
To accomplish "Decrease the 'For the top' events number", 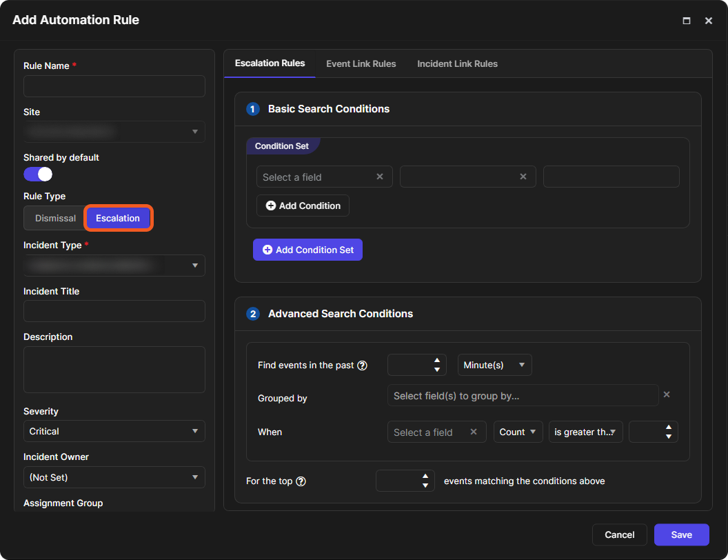I will click(425, 486).
